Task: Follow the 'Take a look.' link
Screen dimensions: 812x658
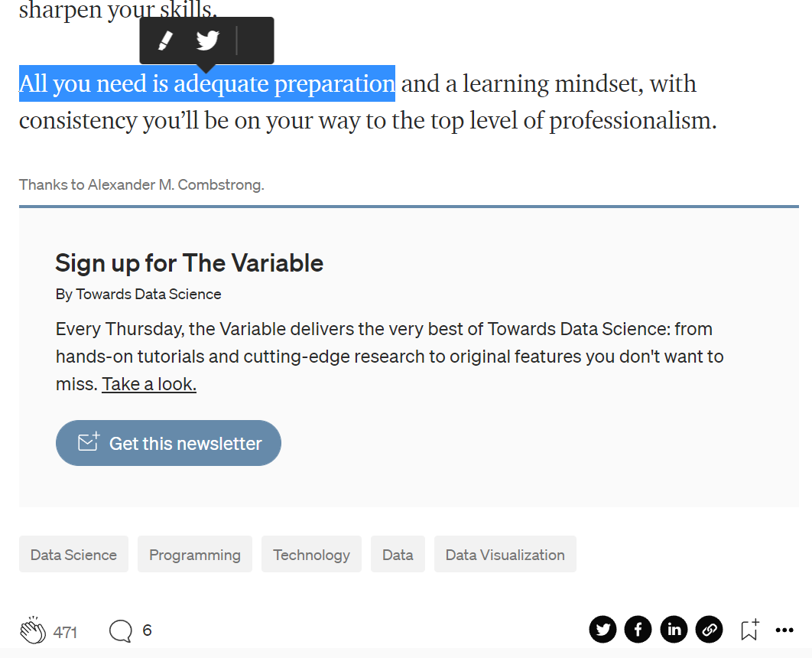Action: pos(149,384)
